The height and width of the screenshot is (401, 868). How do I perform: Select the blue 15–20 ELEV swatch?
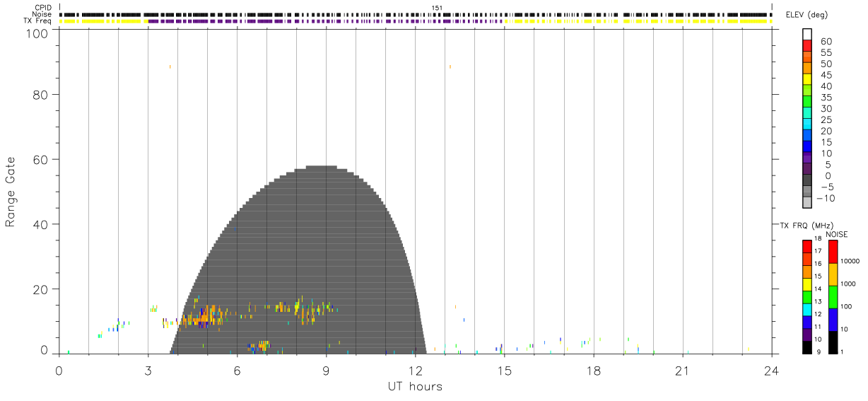[807, 135]
